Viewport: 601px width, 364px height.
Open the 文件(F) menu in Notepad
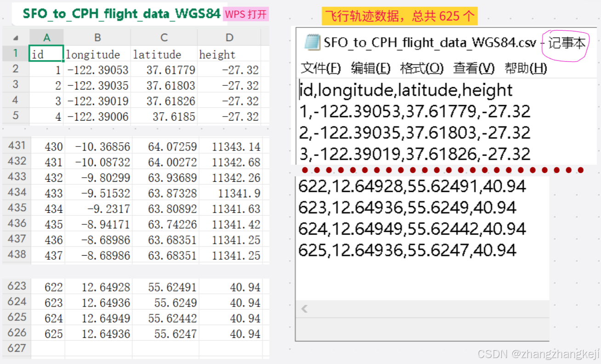pyautogui.click(x=321, y=68)
